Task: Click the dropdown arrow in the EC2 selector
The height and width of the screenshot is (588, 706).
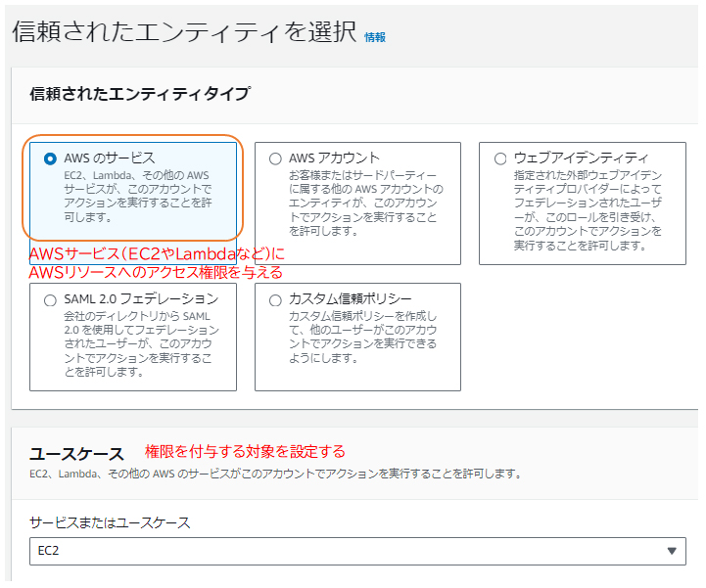Action: [671, 551]
